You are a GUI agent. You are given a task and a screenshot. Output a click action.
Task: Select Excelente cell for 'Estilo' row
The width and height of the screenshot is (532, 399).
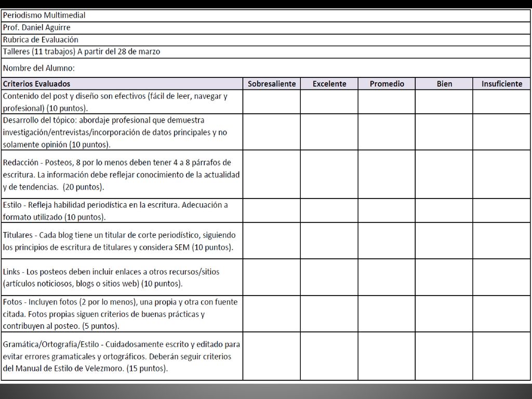pyautogui.click(x=329, y=211)
